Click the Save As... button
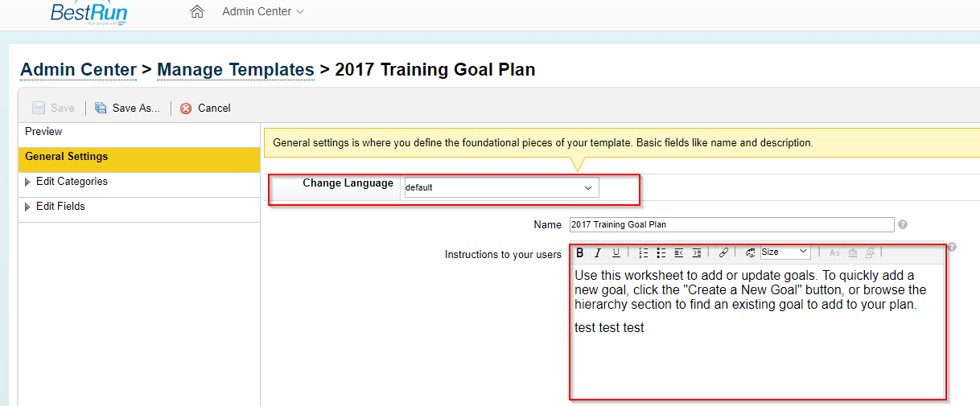The image size is (980, 406). coord(127,108)
